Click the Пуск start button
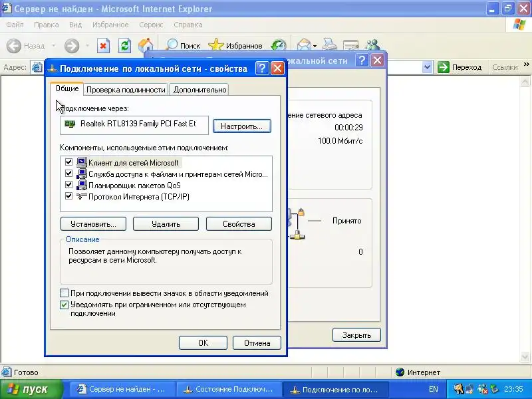This screenshot has height=399, width=532. point(31,389)
